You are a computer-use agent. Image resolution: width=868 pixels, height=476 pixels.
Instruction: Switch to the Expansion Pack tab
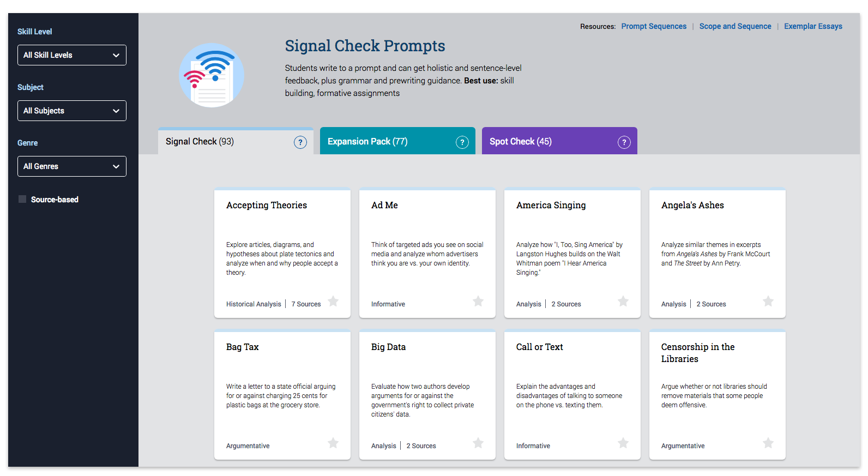[x=397, y=141]
